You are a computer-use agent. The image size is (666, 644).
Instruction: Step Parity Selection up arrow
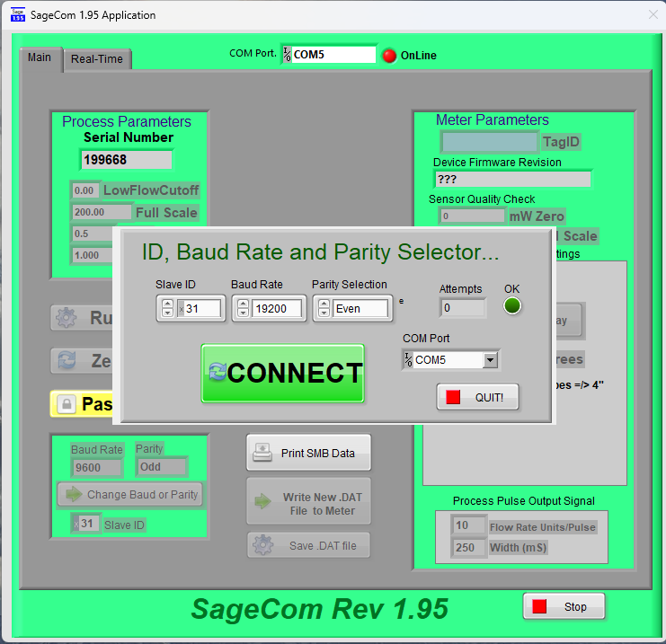(x=324, y=304)
